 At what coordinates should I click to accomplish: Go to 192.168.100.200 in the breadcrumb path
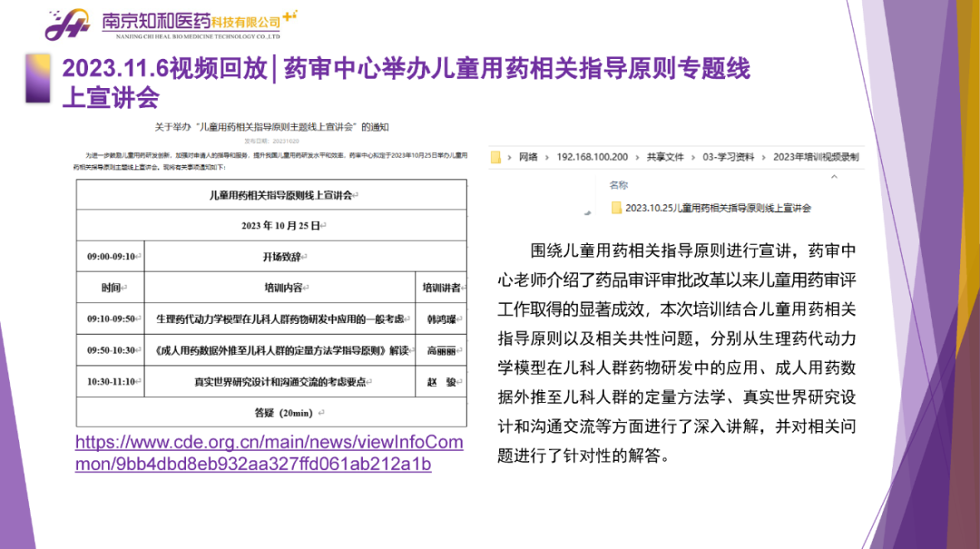click(x=592, y=157)
